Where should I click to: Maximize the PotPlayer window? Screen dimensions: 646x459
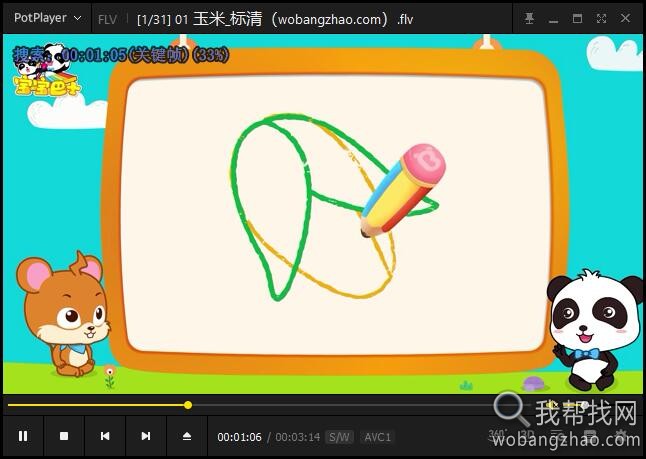coord(578,19)
